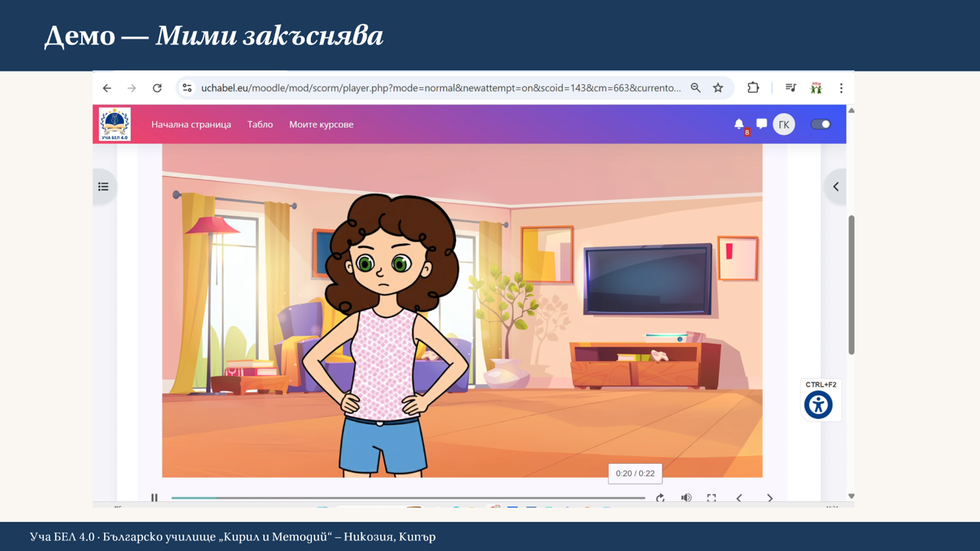
Task: Expand the right block drawer chevron
Action: point(835,187)
